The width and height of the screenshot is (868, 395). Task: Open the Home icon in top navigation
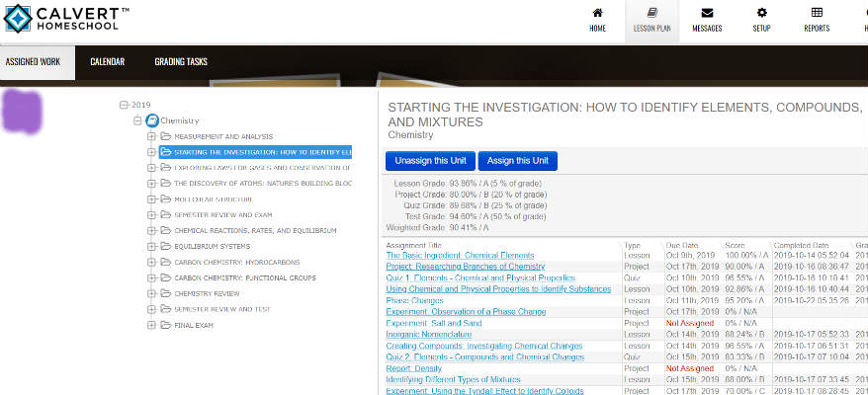pyautogui.click(x=597, y=13)
